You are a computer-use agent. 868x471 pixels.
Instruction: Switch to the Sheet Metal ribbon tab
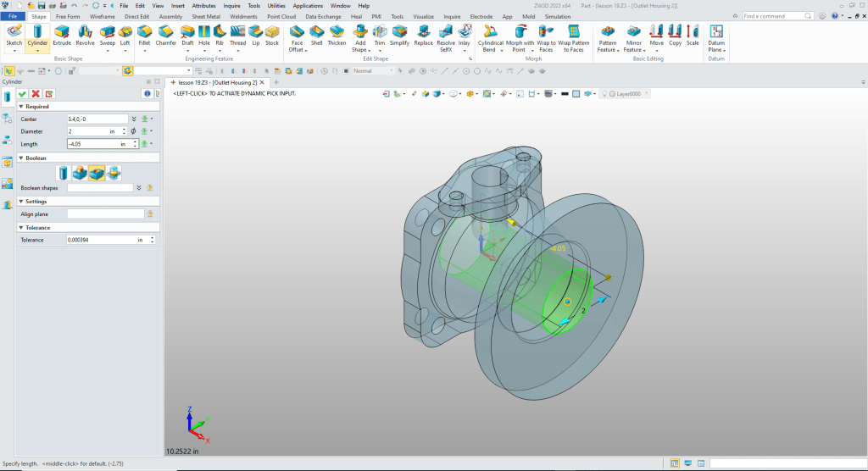[206, 16]
